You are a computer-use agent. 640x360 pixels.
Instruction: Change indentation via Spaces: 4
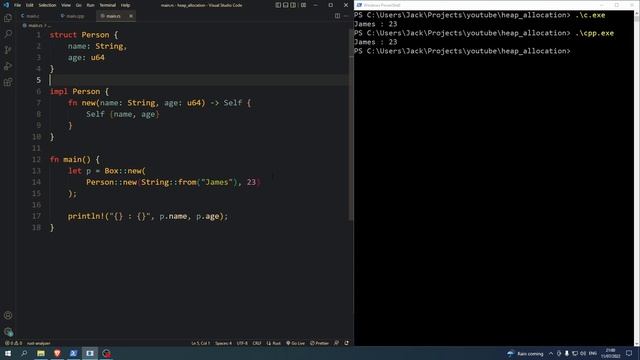[223, 343]
